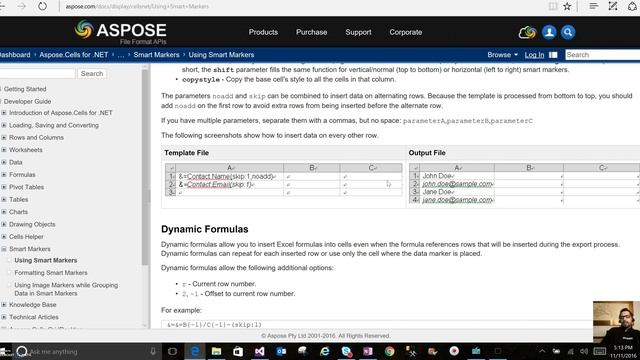Click the Aspose logo in the header
640x360 pixels.
point(120,32)
